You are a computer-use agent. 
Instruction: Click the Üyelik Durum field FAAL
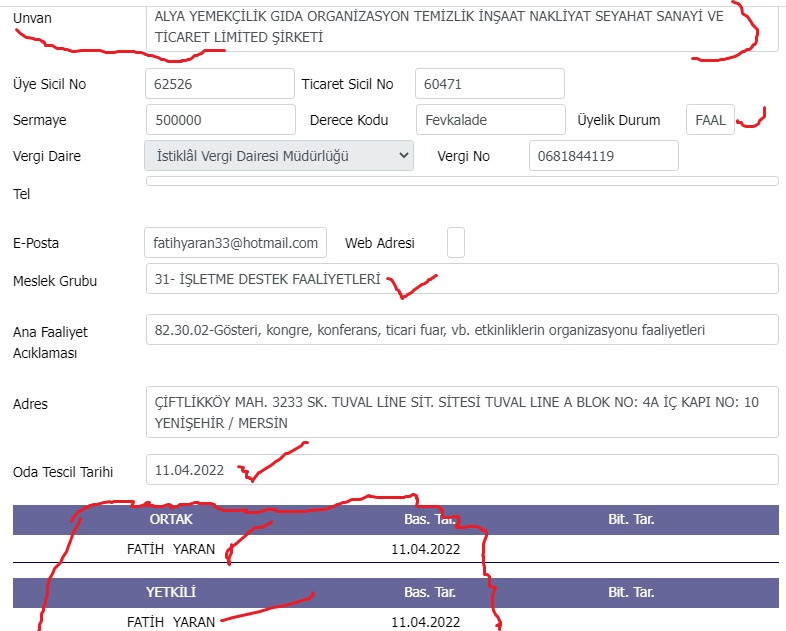(x=710, y=120)
